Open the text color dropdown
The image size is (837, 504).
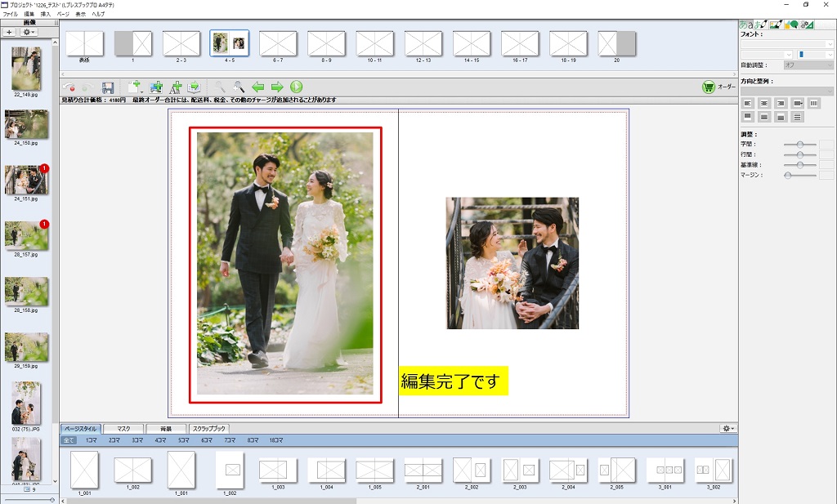[x=815, y=55]
